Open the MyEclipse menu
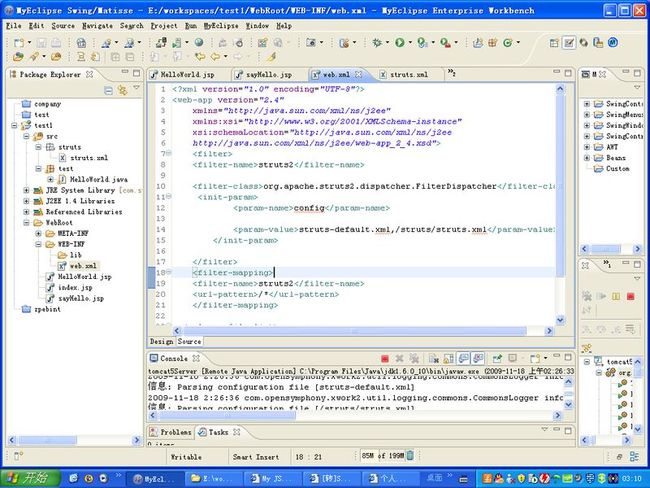Viewport: 650px width, 488px height. pos(221,26)
